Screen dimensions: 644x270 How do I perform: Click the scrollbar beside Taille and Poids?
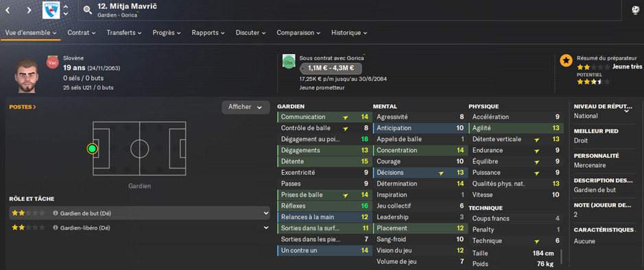562,256
